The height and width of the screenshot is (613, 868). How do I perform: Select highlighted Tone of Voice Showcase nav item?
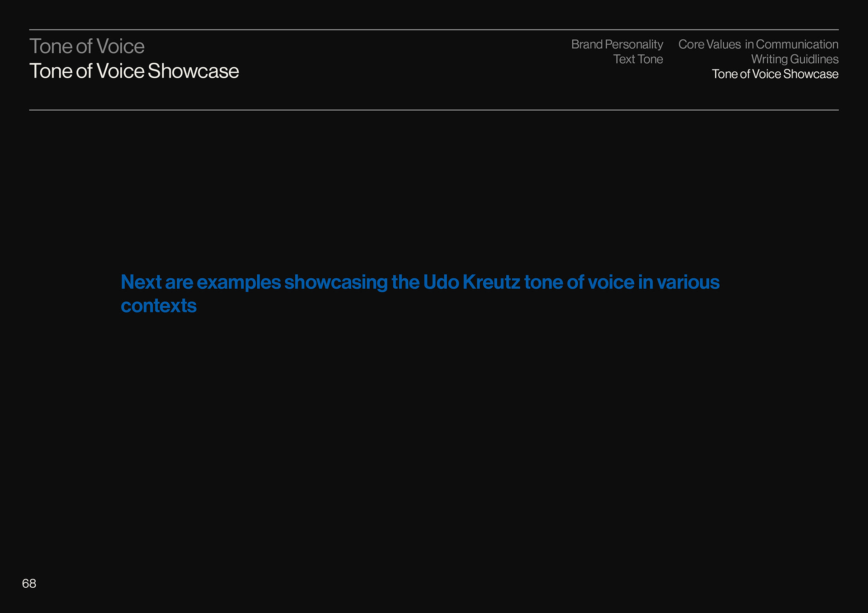774,74
